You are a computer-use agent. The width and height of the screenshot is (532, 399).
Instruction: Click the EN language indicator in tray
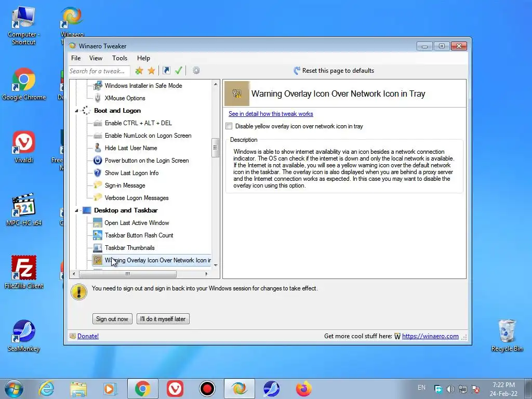click(x=421, y=388)
